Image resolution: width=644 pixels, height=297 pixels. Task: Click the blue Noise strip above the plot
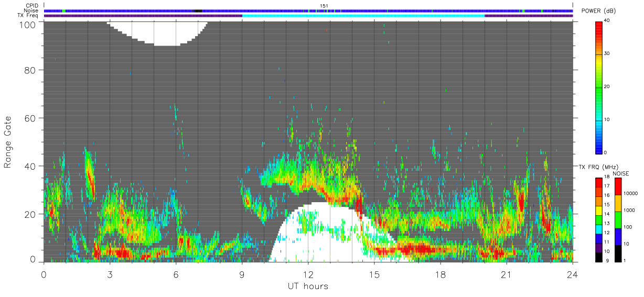pos(308,10)
